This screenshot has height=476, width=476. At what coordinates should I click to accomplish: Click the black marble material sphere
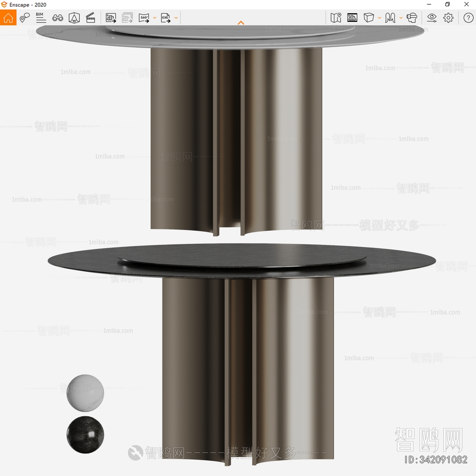click(x=85, y=435)
